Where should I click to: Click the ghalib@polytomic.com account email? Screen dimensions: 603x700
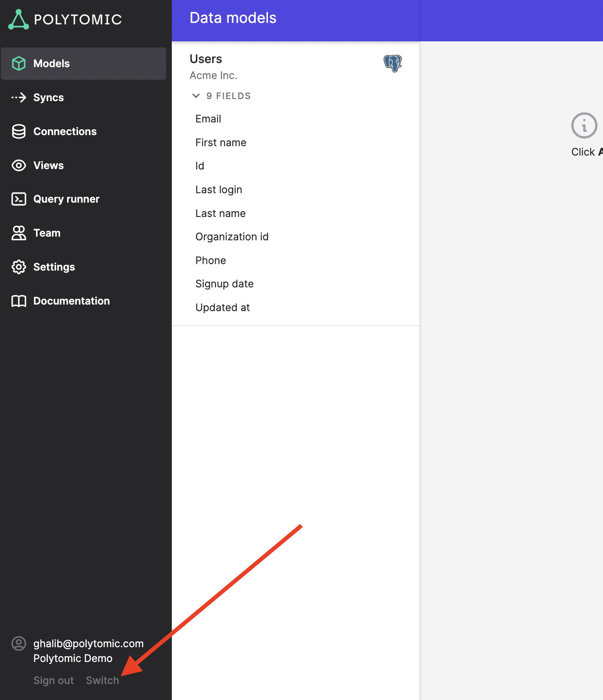click(88, 644)
